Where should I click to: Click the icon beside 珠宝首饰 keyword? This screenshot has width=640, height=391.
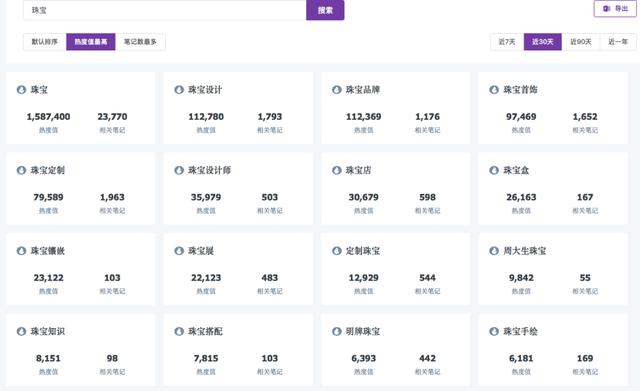[494, 90]
